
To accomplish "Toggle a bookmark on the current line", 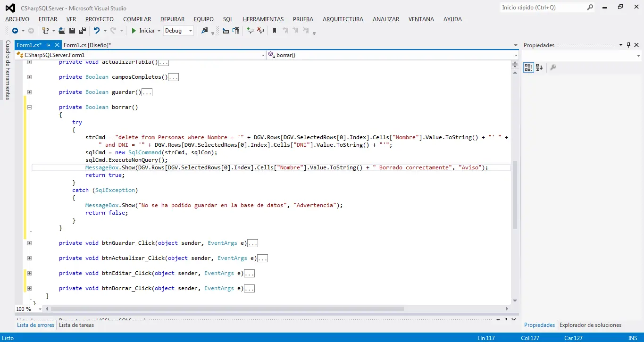I will click(x=274, y=31).
